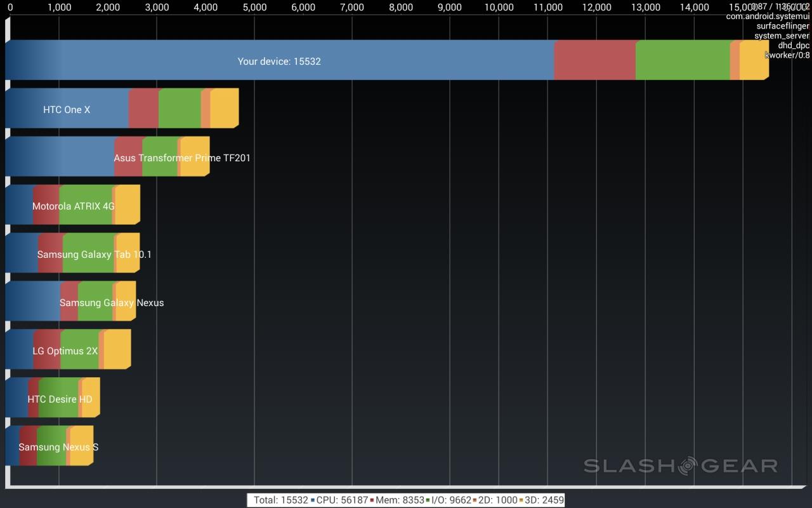812x508 pixels.
Task: Click the Total: 15532 score text
Action: (x=280, y=500)
